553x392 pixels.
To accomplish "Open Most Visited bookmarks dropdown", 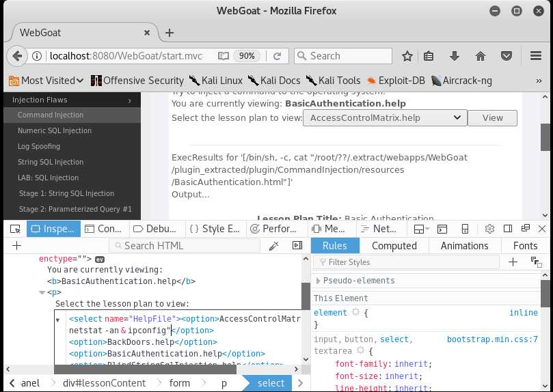I will 46,81.
